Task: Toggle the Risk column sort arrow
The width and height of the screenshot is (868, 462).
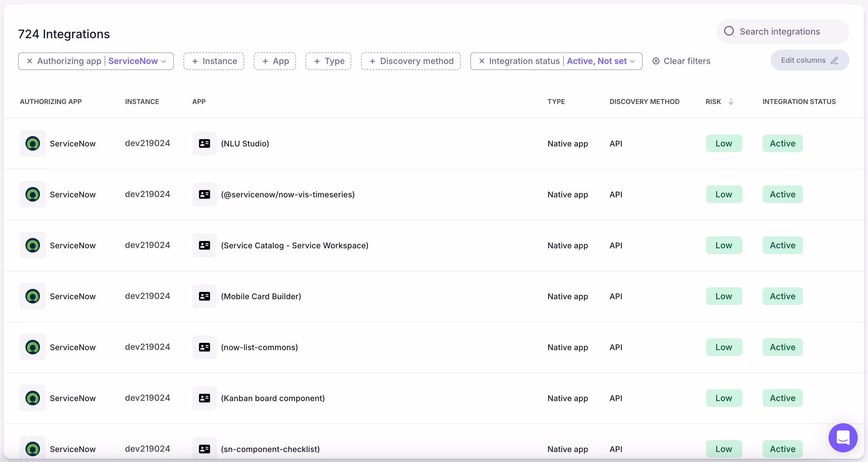Action: 731,102
